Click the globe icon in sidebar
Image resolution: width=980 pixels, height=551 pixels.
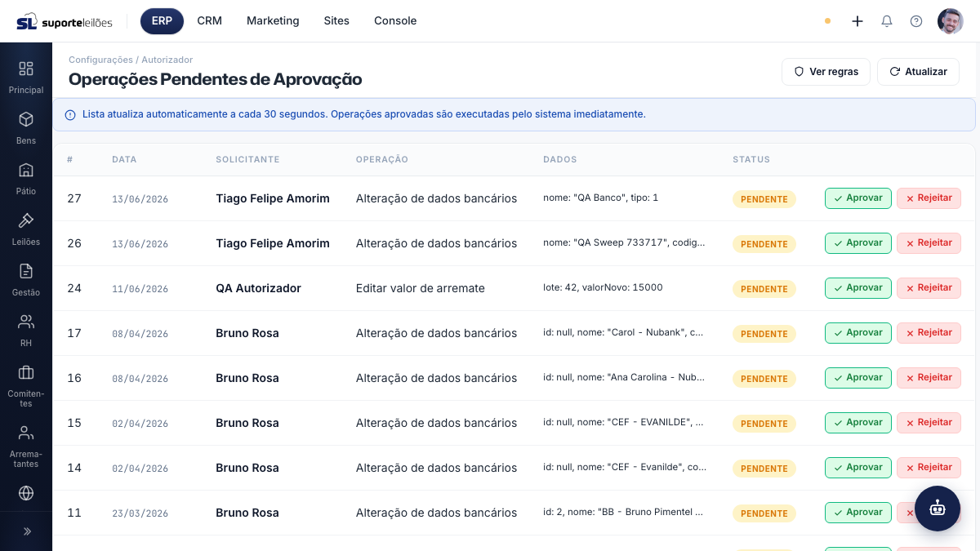pos(26,493)
